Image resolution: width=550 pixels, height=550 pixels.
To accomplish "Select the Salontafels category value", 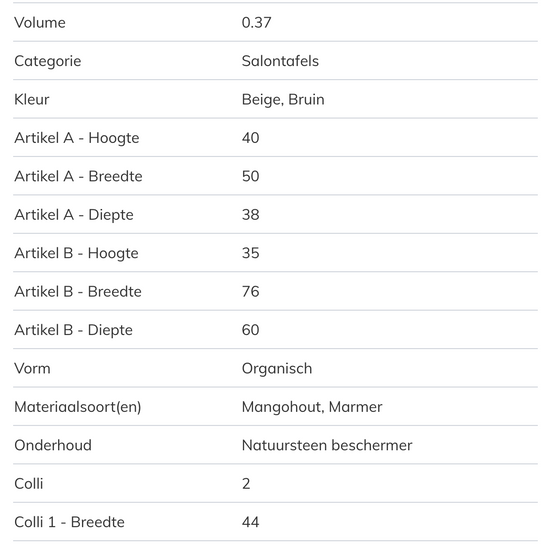I will click(280, 61).
